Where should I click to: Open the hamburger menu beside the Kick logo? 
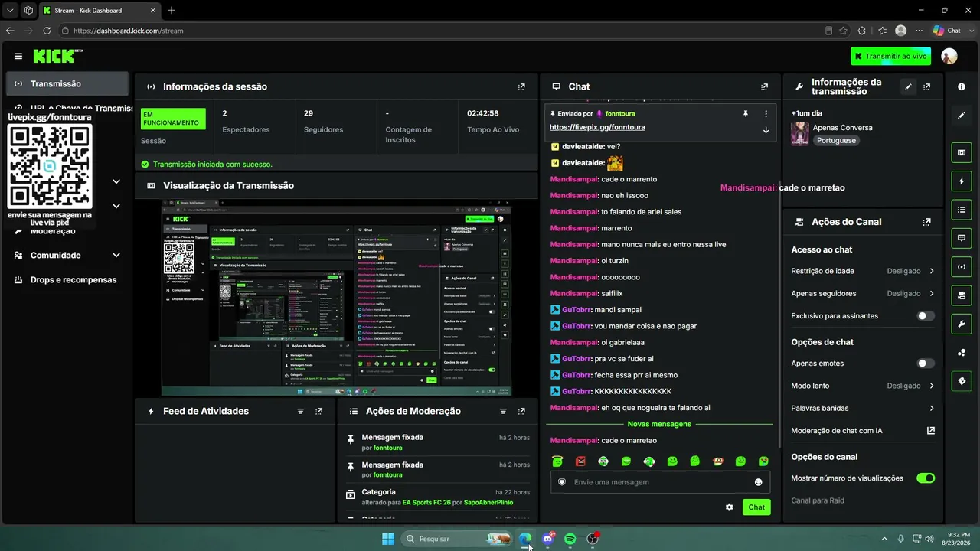tap(18, 56)
